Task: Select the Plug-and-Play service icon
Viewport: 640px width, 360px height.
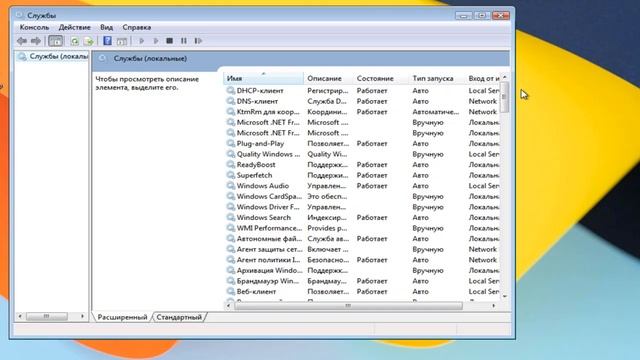Action: click(x=231, y=144)
